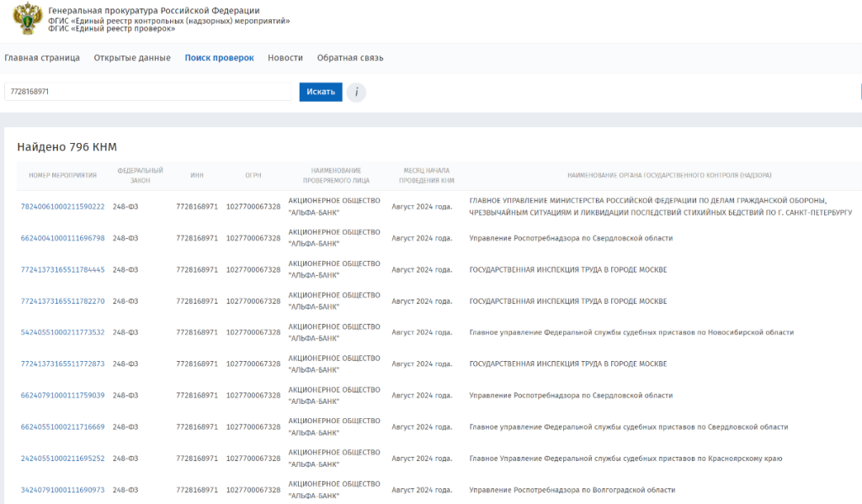Image resolution: width=862 pixels, height=504 pixels.
Task: Click the Номер мероприятия column header
Action: coord(62,176)
